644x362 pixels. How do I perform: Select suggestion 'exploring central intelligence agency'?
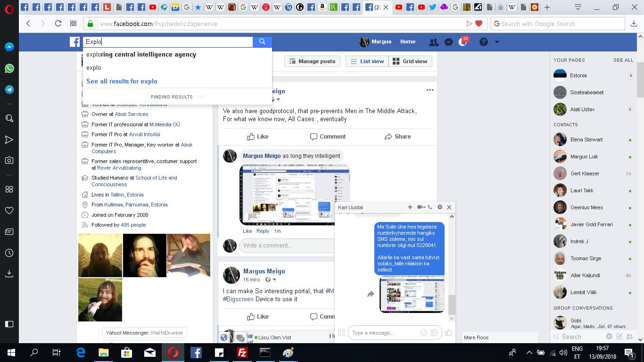(177, 55)
